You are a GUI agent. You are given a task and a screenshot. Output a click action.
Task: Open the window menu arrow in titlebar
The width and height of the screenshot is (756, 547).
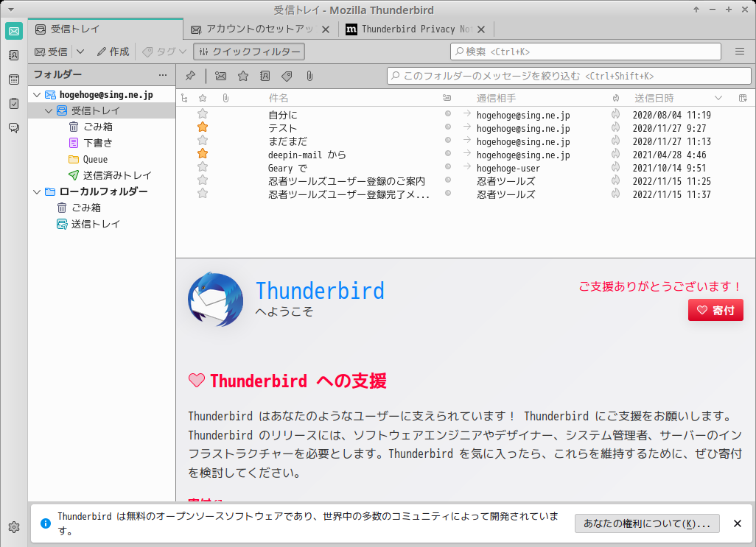[10, 10]
